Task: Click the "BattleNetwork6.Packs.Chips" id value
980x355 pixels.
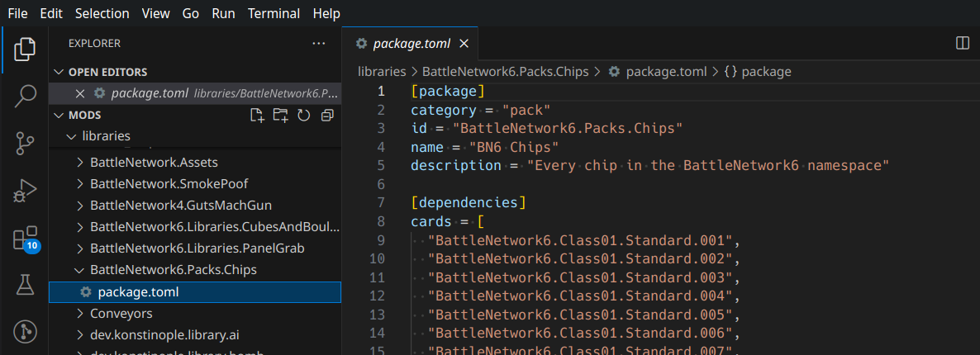Action: pyautogui.click(x=567, y=129)
